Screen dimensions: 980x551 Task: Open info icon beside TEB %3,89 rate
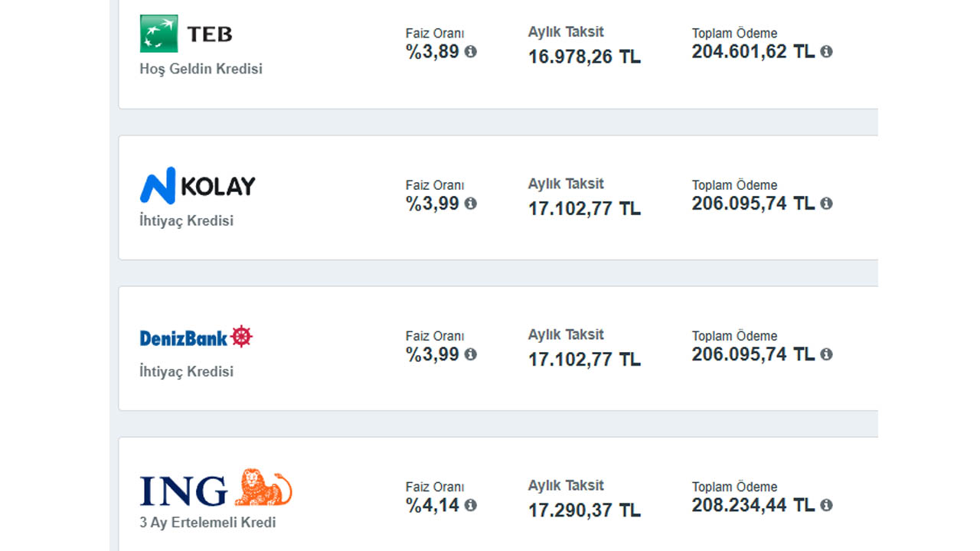pos(471,51)
